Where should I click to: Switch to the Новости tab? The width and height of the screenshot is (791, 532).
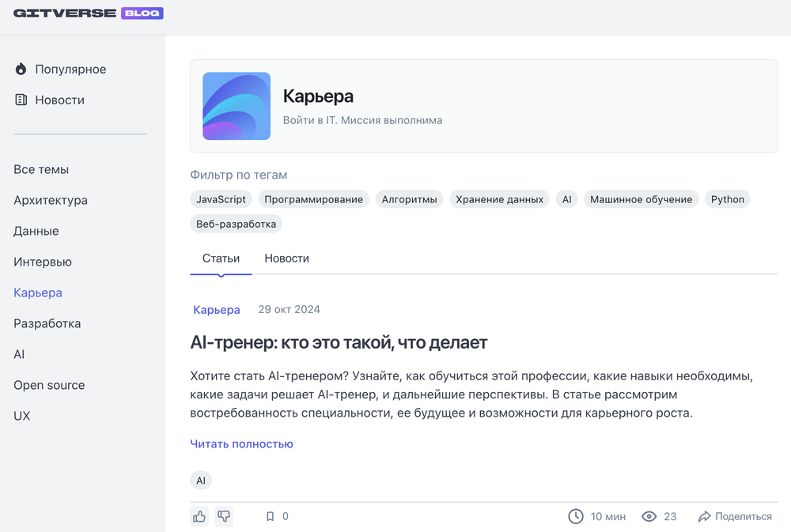point(286,258)
